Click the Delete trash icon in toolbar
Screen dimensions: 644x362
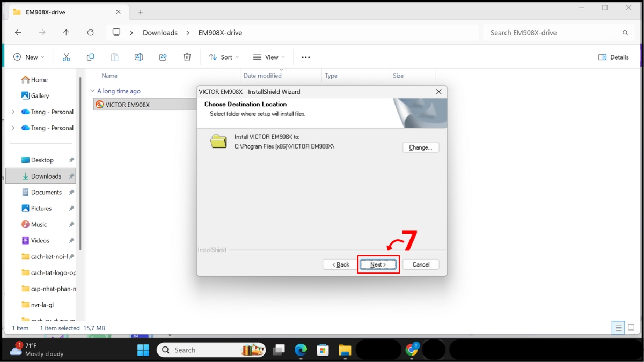pyautogui.click(x=187, y=57)
